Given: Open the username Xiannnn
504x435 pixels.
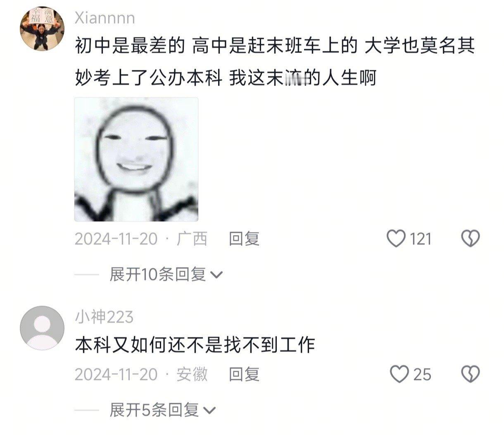Looking at the screenshot, I should click(105, 18).
